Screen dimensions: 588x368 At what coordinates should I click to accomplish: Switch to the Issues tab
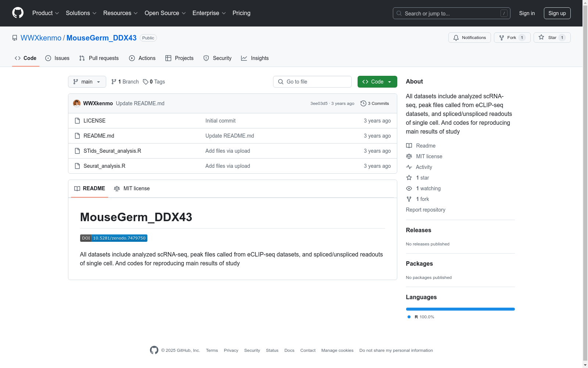[x=57, y=58]
